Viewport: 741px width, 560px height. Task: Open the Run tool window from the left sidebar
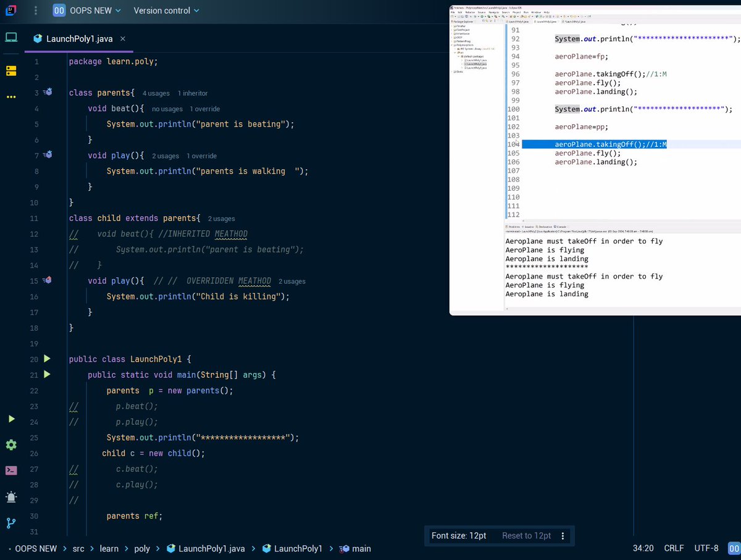pos(10,419)
